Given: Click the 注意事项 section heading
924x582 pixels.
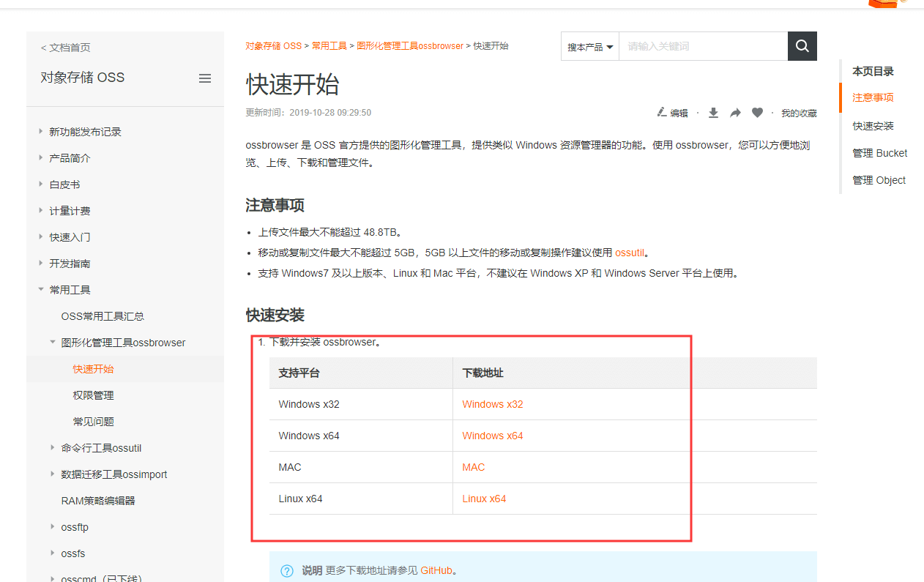Looking at the screenshot, I should click(275, 205).
